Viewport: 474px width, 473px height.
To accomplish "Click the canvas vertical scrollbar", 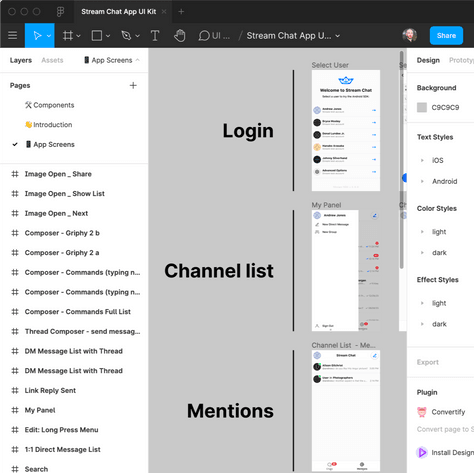I will tap(402, 160).
